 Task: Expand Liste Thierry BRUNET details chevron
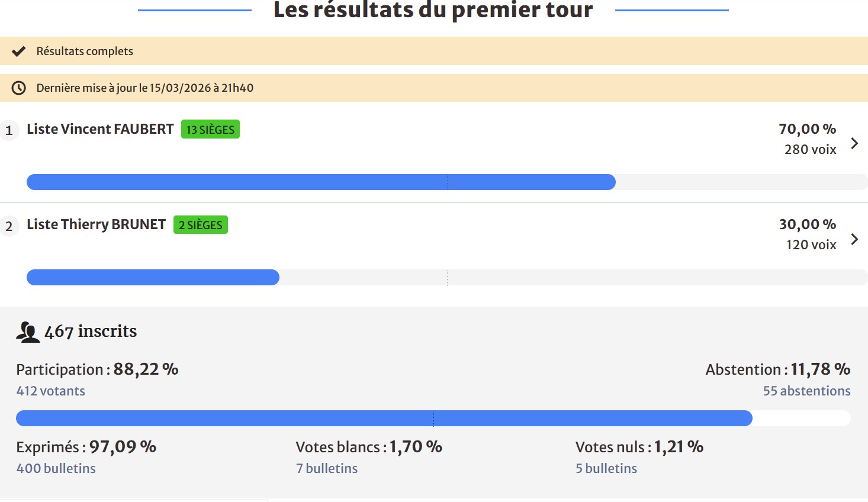click(854, 239)
